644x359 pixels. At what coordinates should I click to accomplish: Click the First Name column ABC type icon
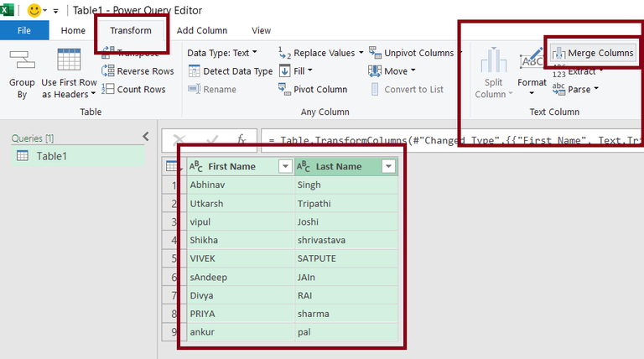196,166
